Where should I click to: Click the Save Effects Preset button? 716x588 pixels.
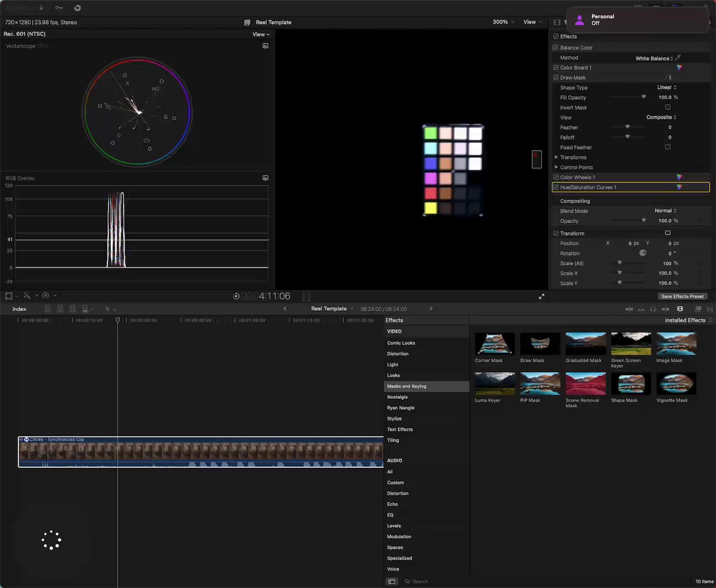coord(682,297)
